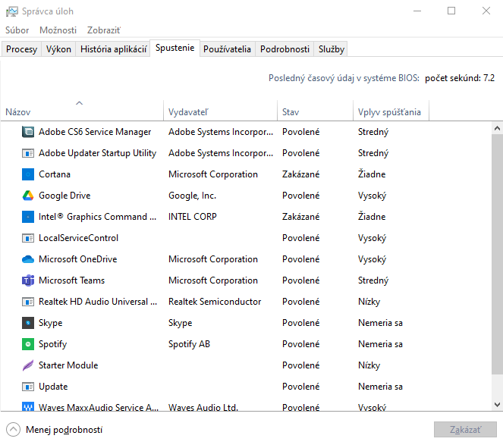Click the Adobe Updater Startup Utility icon
The height and width of the screenshot is (448, 503).
[x=28, y=153]
